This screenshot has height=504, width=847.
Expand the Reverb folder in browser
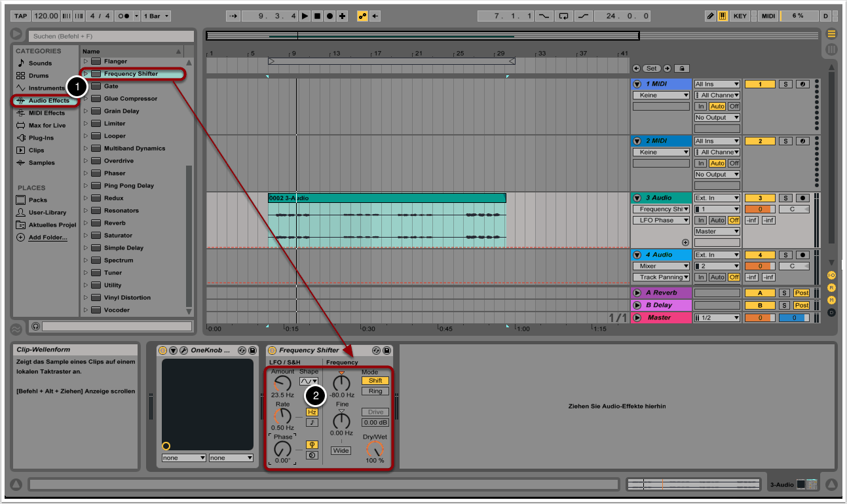click(x=85, y=223)
